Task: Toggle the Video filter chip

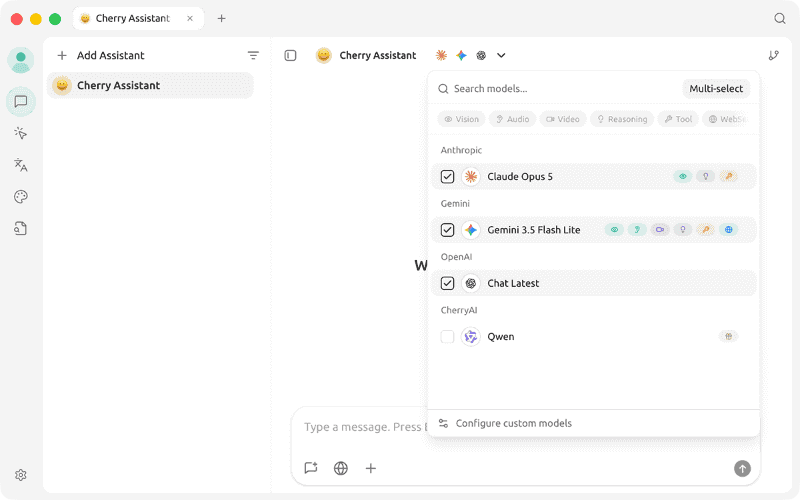Action: (563, 119)
